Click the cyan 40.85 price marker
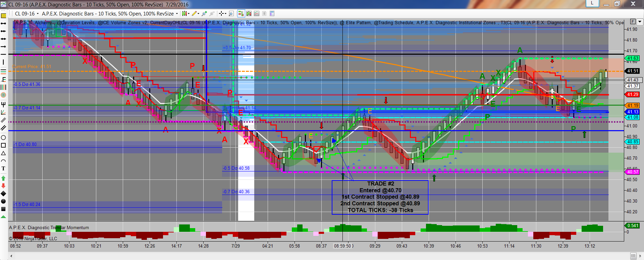The height and width of the screenshot is (260, 644). point(633,142)
